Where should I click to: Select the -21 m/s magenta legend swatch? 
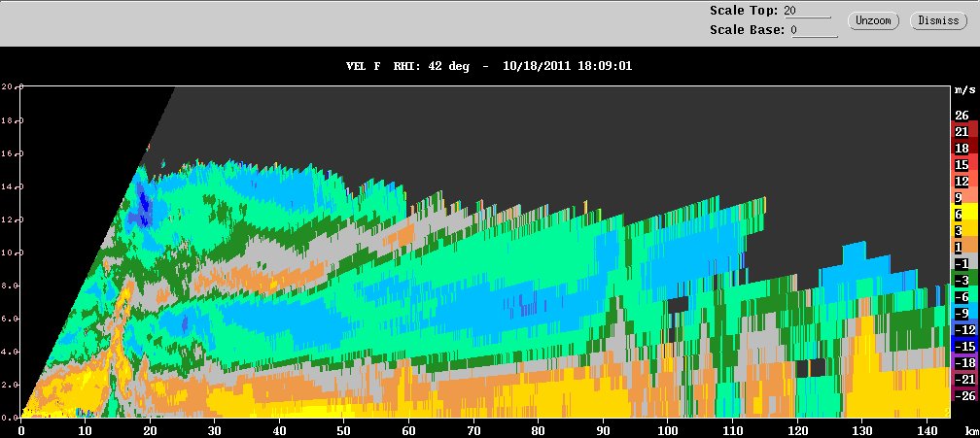(x=965, y=380)
